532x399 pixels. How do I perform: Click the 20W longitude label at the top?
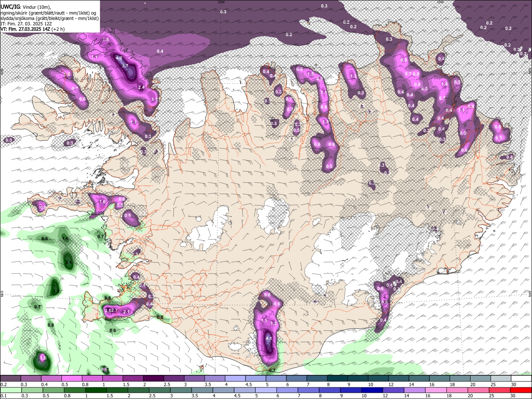221,2
